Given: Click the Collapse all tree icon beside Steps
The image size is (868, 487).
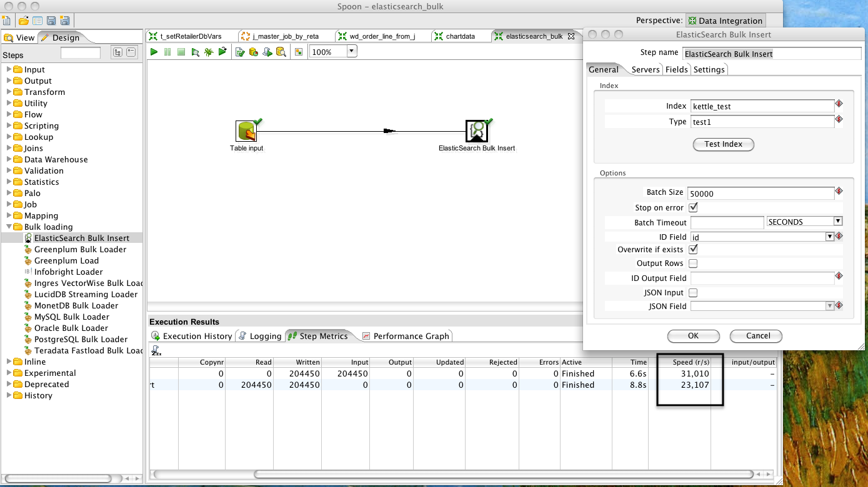Looking at the screenshot, I should (x=131, y=52).
